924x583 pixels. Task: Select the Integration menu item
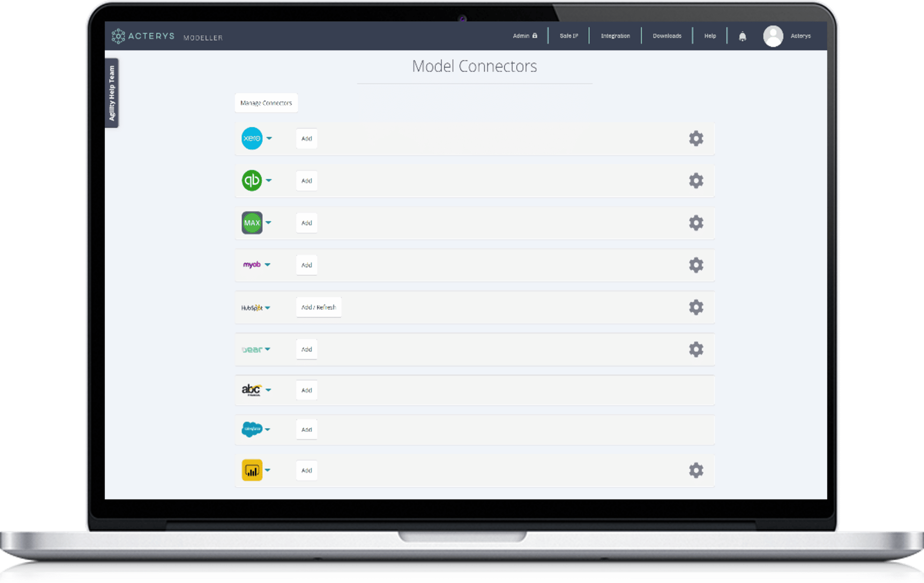tap(615, 36)
